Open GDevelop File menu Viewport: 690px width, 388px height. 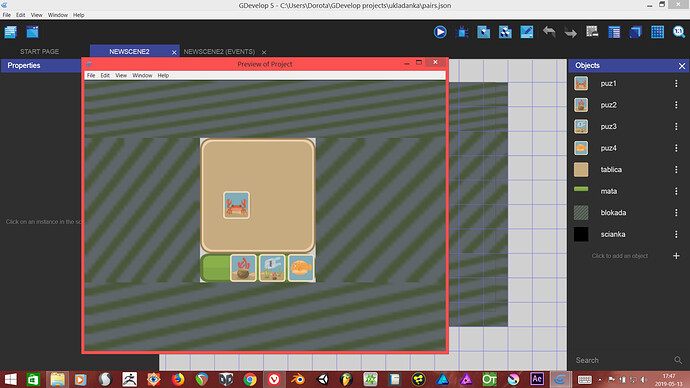click(x=7, y=15)
